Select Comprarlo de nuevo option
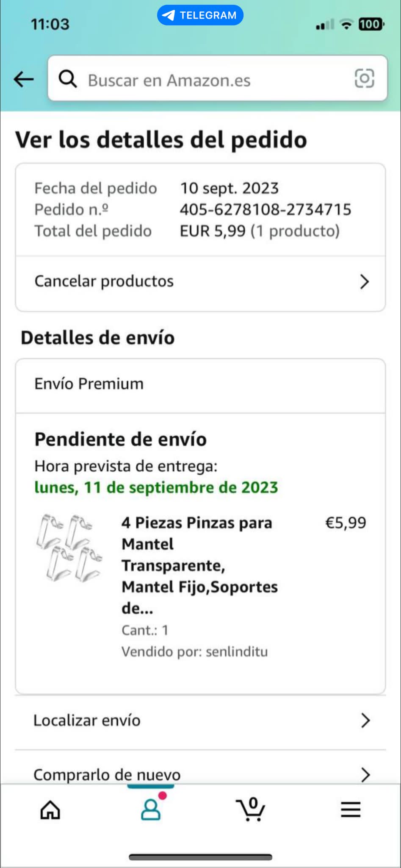Viewport: 401px width, 868px height. pos(107,774)
